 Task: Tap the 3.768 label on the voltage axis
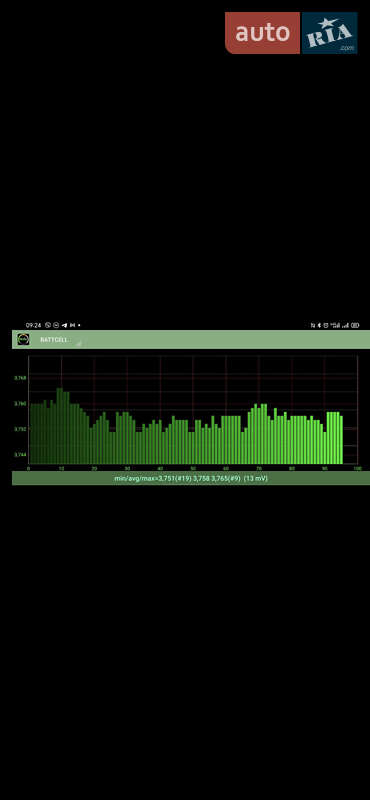click(x=20, y=378)
